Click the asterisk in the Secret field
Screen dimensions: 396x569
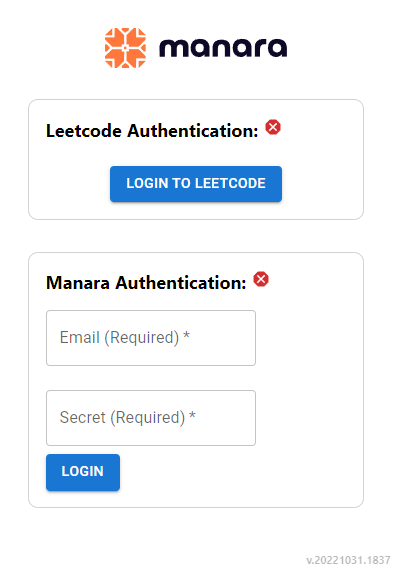coord(192,415)
